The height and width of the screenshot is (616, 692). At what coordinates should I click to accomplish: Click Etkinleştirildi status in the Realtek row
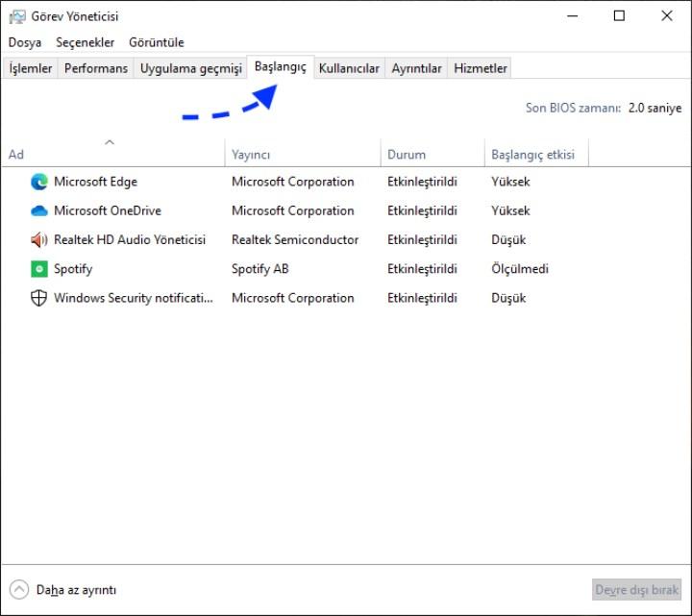(x=422, y=240)
